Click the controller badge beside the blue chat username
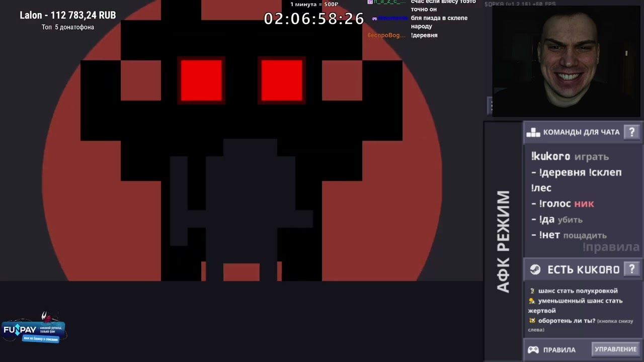This screenshot has width=644, height=362. click(374, 18)
